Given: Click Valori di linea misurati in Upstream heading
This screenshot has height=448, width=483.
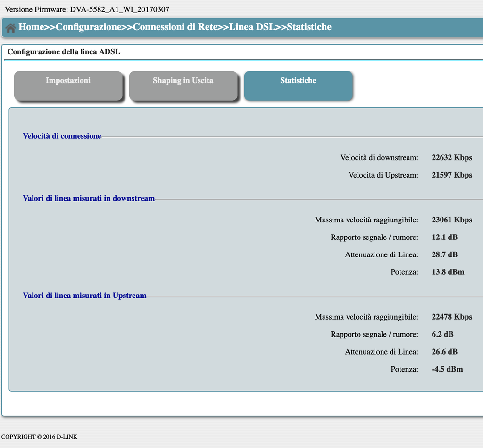Looking at the screenshot, I should [84, 296].
